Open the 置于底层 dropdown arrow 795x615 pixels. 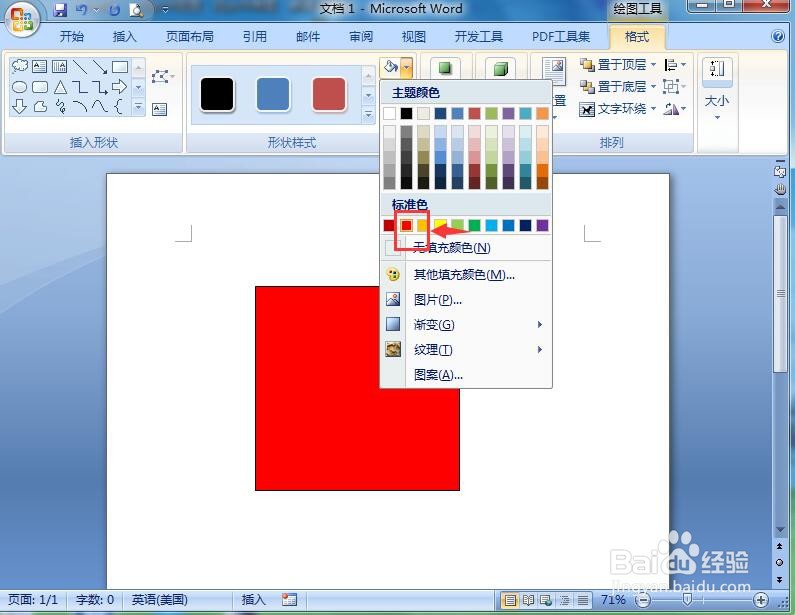[x=653, y=86]
